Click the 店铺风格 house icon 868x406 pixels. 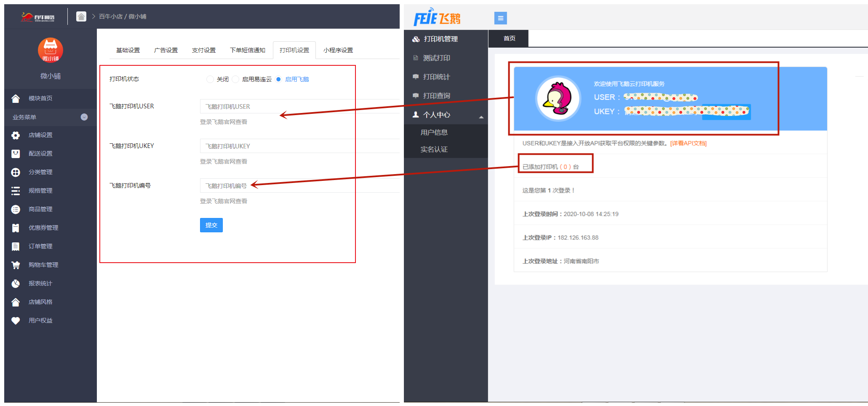(16, 302)
